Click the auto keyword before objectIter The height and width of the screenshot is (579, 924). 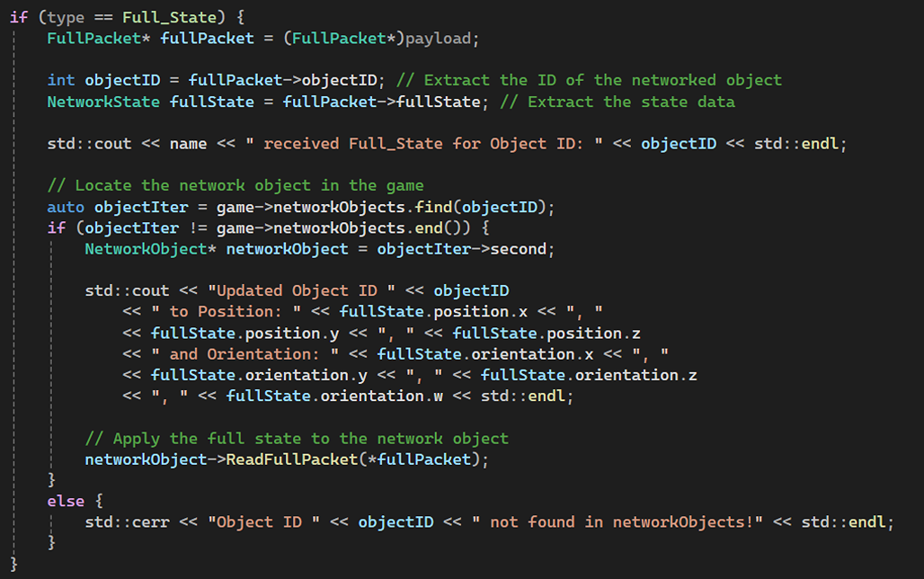66,207
